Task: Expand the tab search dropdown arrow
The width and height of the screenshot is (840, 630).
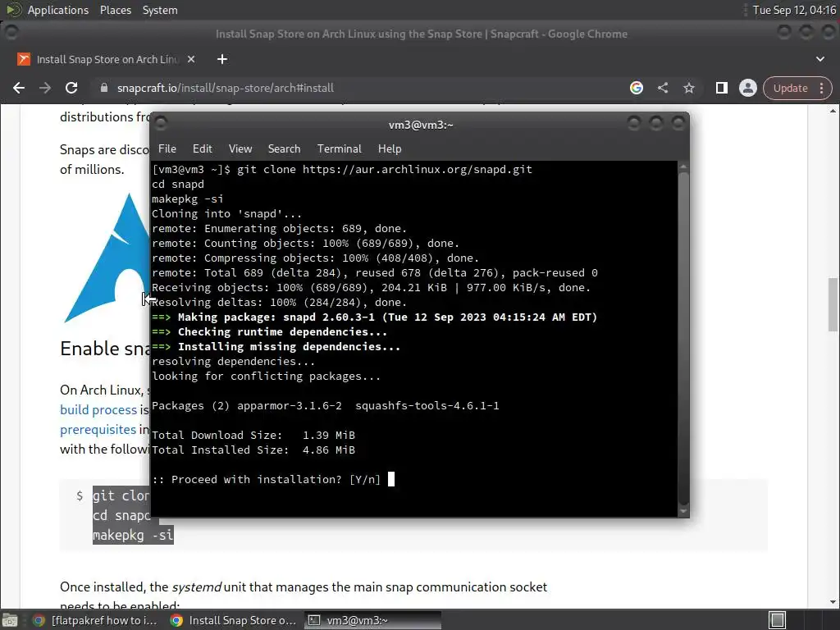Action: [820, 59]
